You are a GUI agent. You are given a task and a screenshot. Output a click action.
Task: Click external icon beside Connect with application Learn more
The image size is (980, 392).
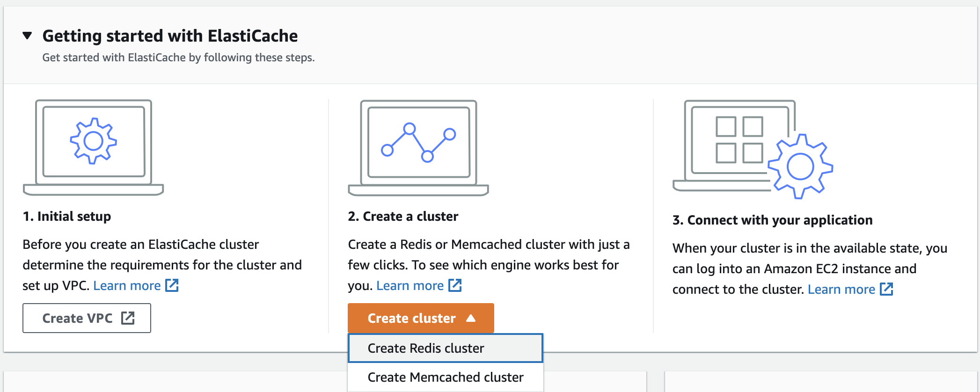tap(886, 289)
